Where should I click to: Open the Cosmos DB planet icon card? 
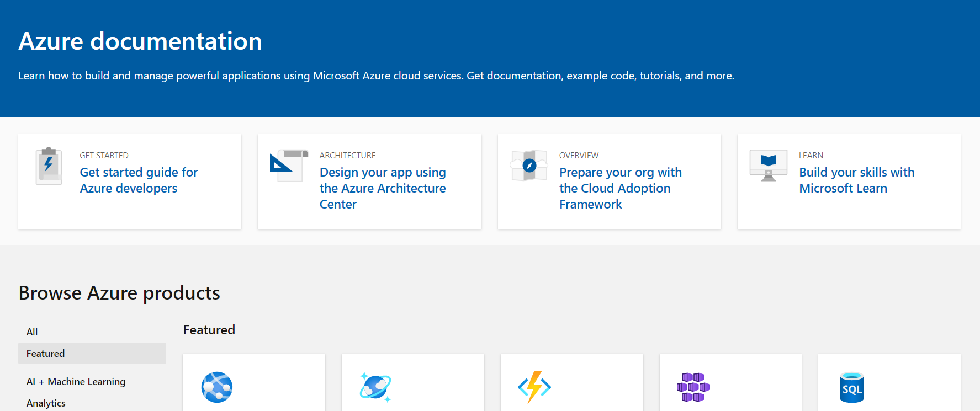(x=375, y=387)
